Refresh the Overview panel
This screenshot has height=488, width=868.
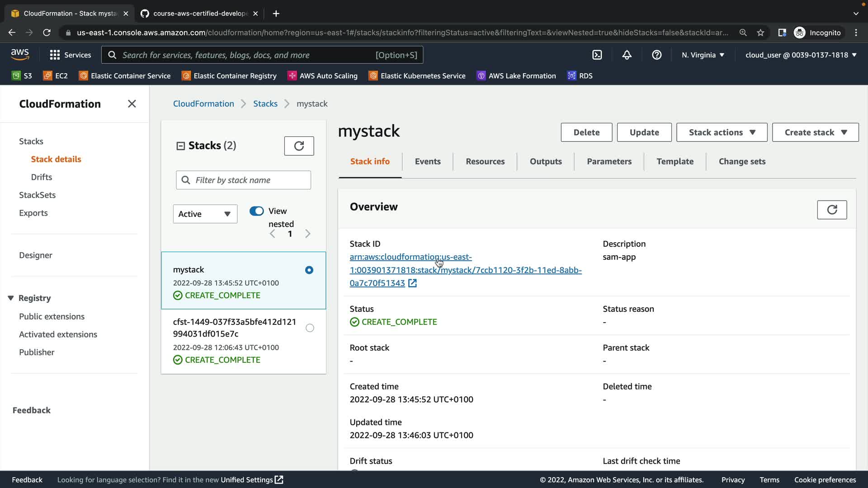[831, 210]
